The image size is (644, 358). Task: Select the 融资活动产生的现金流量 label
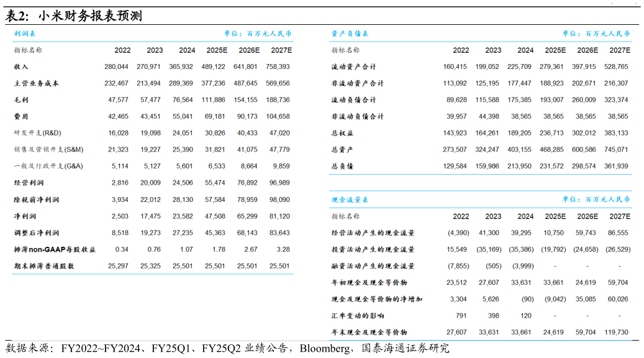373,266
